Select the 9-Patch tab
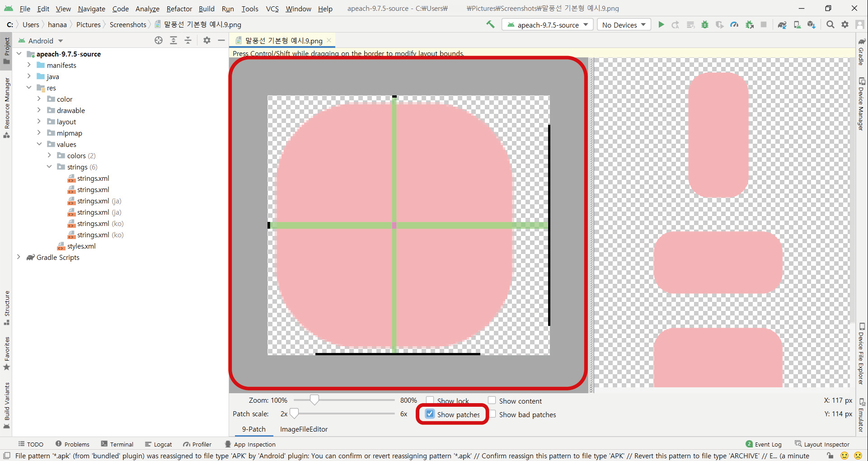The image size is (868, 461). (253, 429)
